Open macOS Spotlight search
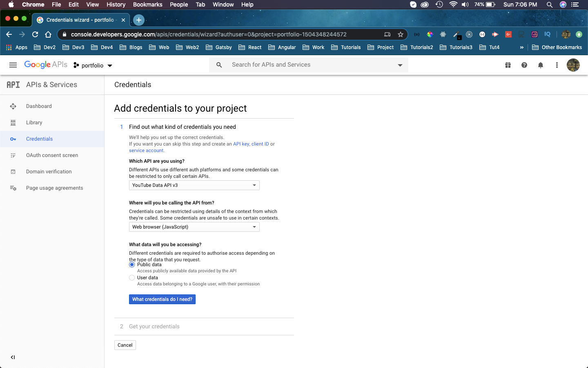Image resolution: width=588 pixels, height=368 pixels. pos(550,4)
